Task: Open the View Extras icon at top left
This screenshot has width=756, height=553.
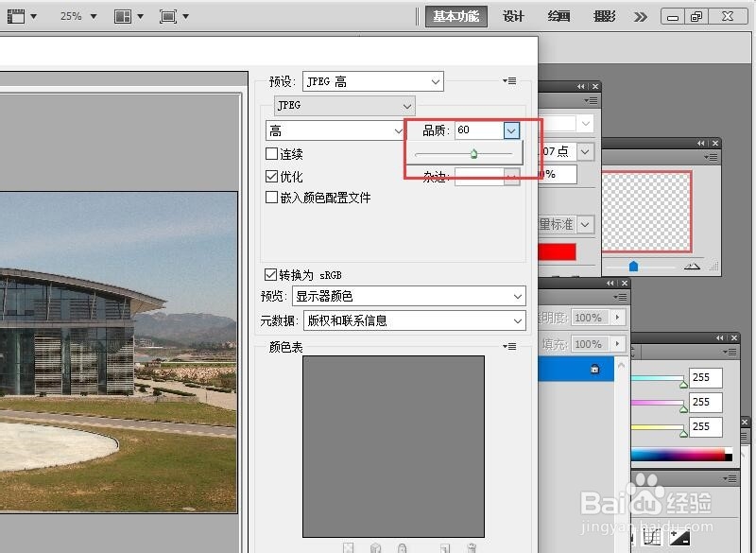Action: (x=17, y=16)
